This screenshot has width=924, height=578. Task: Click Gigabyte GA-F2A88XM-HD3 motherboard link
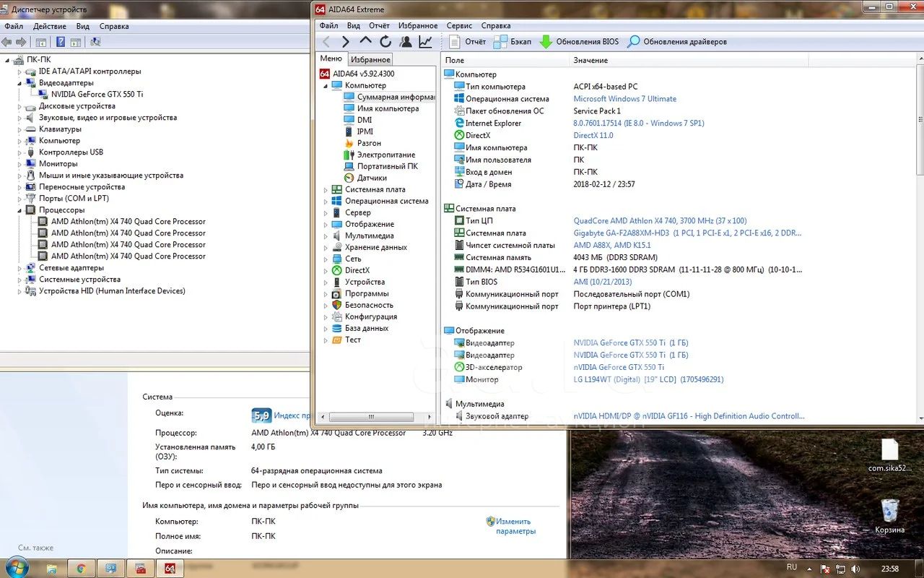pyautogui.click(x=687, y=233)
